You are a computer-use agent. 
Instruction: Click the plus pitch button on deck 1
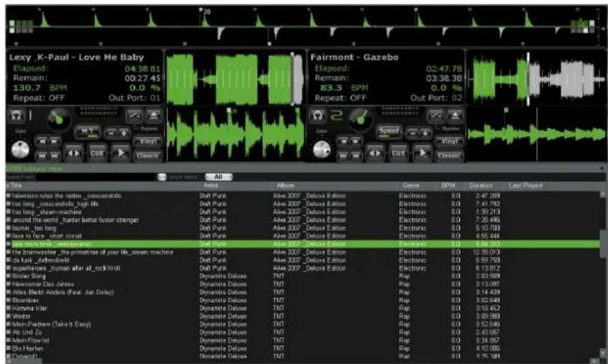(x=124, y=133)
